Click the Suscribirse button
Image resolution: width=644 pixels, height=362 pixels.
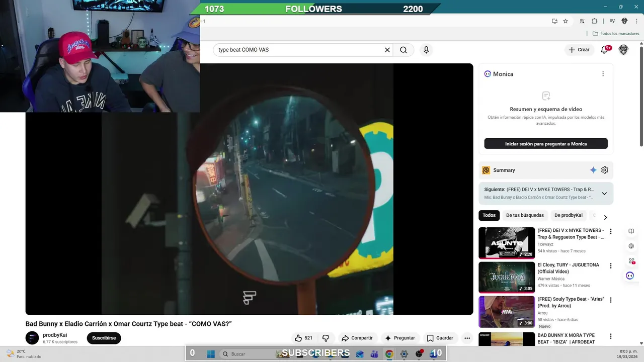(104, 338)
